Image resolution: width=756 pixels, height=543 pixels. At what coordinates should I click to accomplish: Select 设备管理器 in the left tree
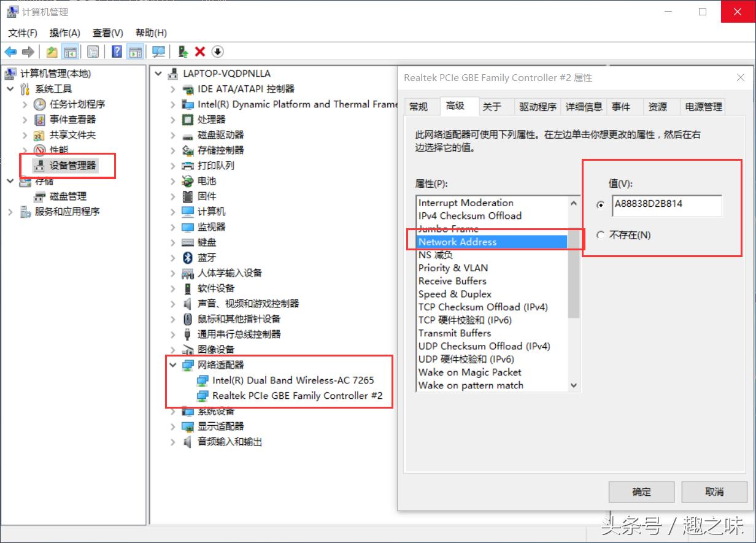pos(72,166)
